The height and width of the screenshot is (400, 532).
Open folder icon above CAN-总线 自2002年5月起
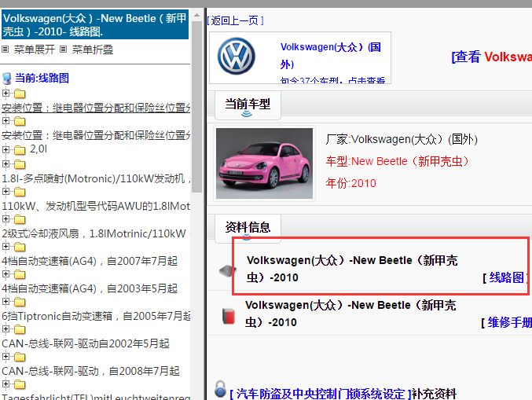click(20, 329)
